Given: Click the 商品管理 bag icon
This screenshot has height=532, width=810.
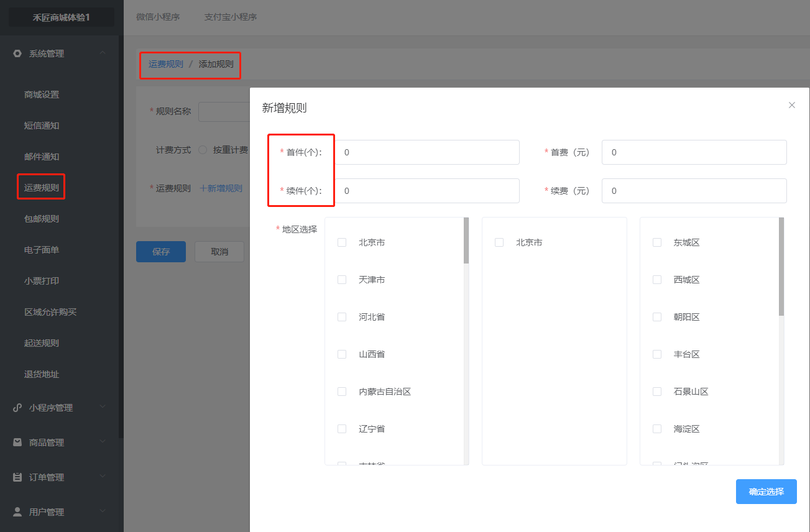Looking at the screenshot, I should pyautogui.click(x=17, y=443).
